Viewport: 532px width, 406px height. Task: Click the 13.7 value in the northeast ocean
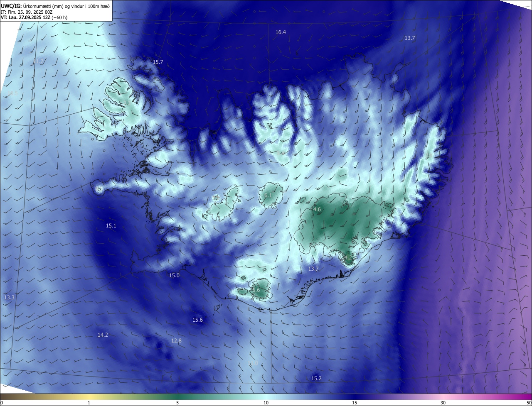click(x=410, y=38)
